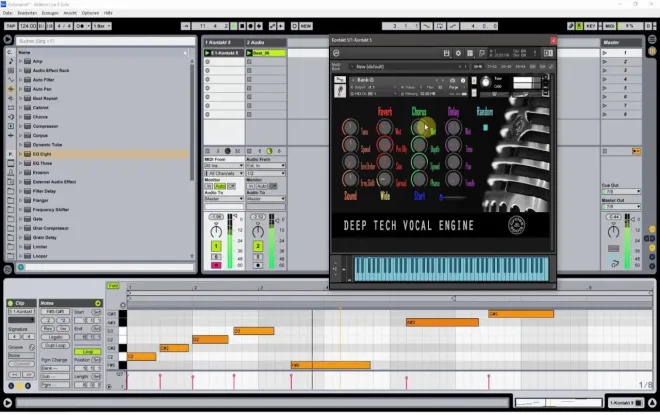660x415 pixels.
Task: Collapse the browser with the top-left triangle button
Action: tap(8, 40)
